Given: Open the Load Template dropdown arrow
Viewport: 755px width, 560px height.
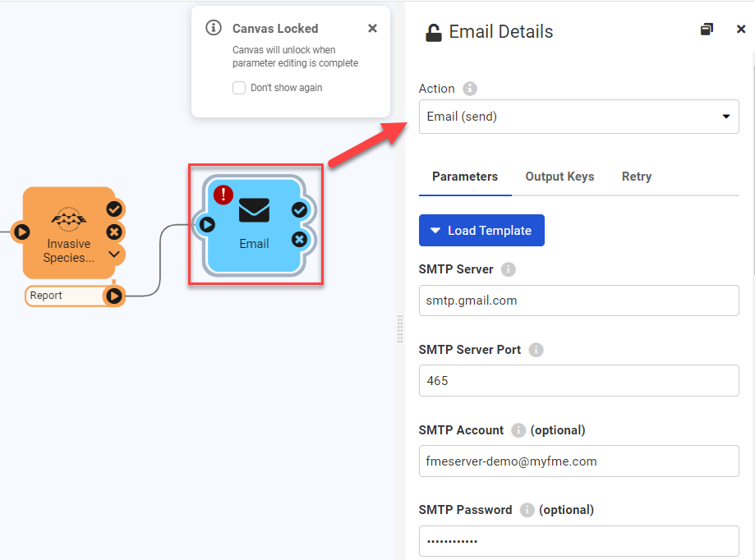Looking at the screenshot, I should tap(435, 230).
